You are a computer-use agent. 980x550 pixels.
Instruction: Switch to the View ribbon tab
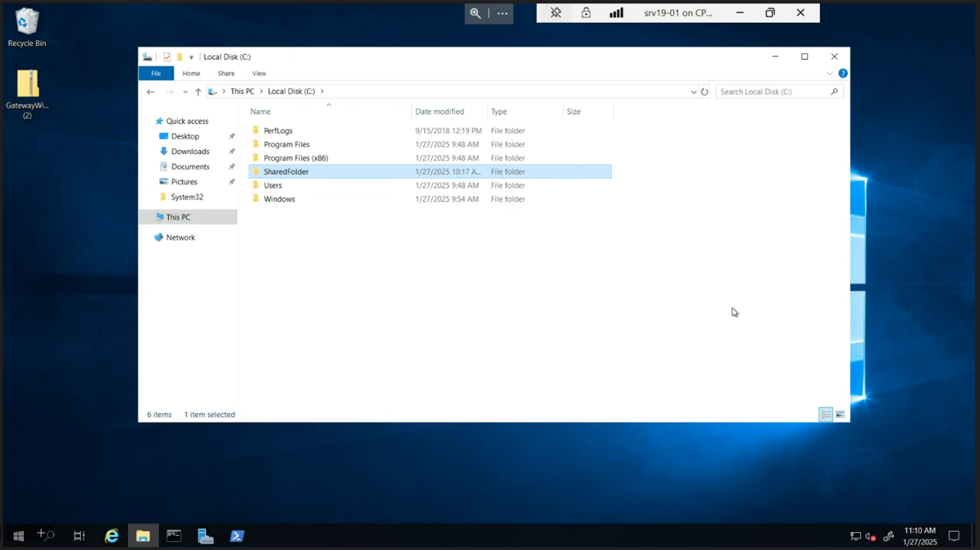pos(259,73)
